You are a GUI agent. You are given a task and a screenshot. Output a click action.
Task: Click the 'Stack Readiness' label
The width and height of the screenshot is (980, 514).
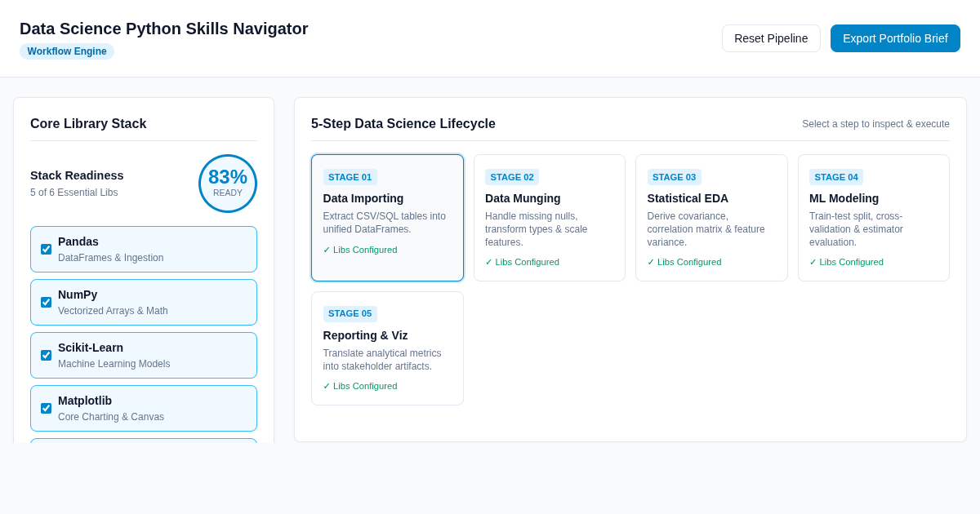pos(77,175)
